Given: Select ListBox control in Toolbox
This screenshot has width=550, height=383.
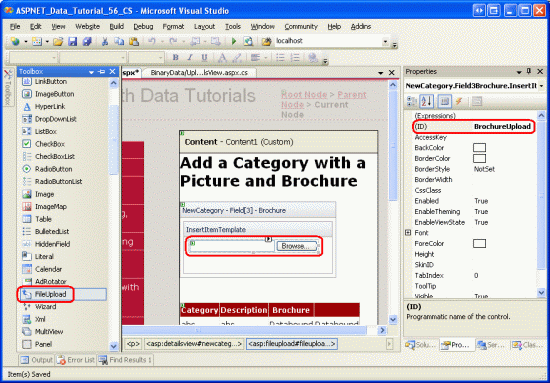Looking at the screenshot, I should [46, 132].
